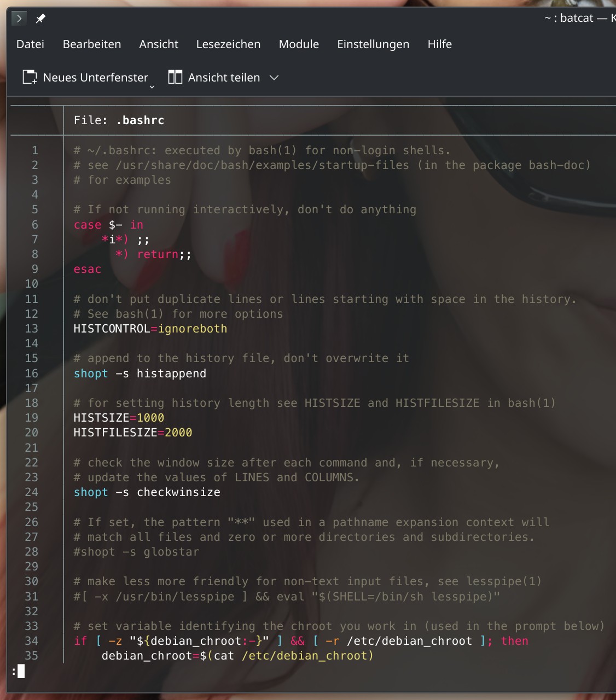Screen dimensions: 616x700
Task: Open the Ansicht teilen chevron dropdown
Action: (x=274, y=78)
